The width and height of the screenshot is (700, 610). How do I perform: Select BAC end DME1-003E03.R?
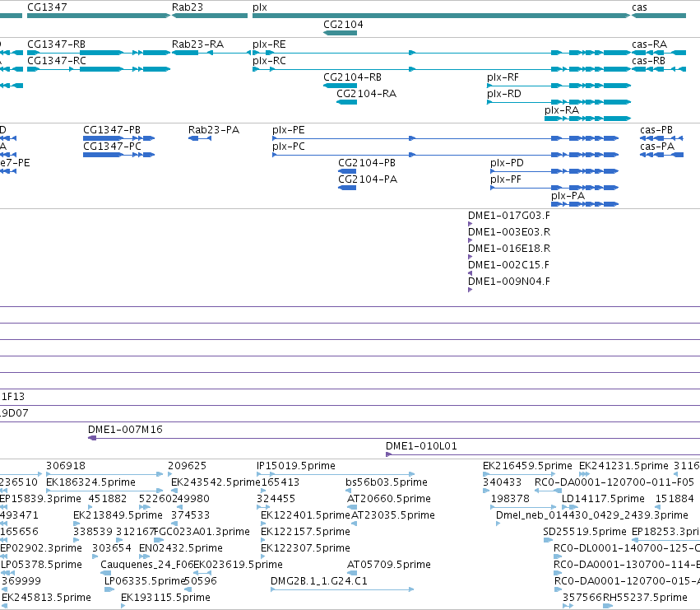click(x=470, y=240)
